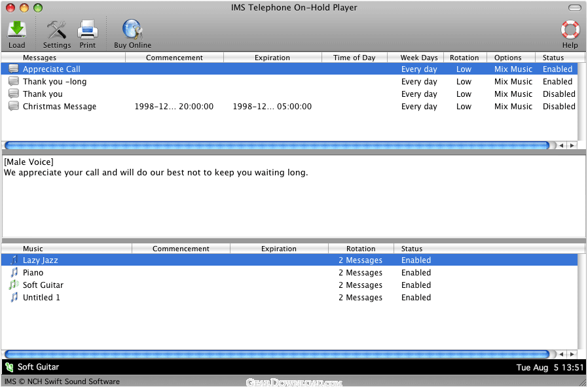Click the Thank you -long message icon

click(x=14, y=81)
